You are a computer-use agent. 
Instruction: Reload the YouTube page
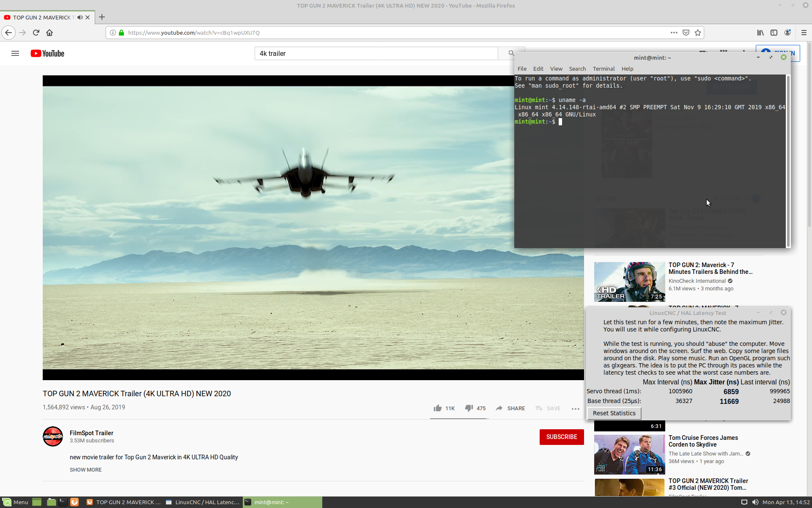[36, 33]
